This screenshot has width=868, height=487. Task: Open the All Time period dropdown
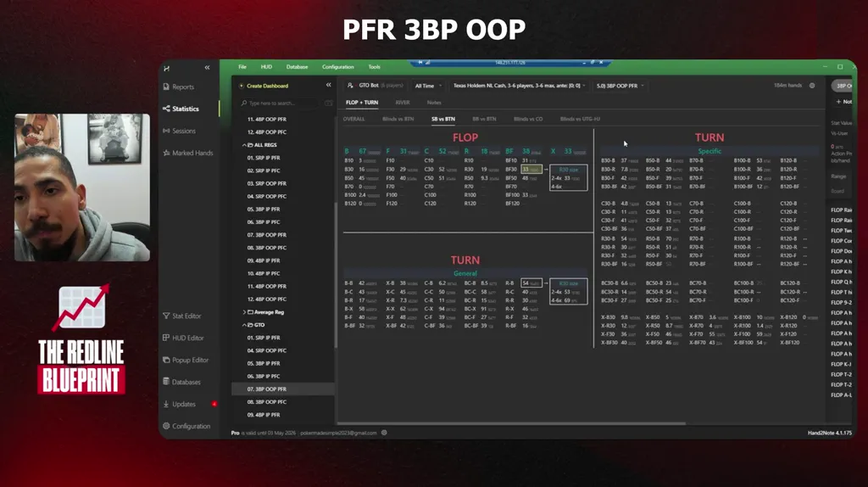tap(428, 86)
